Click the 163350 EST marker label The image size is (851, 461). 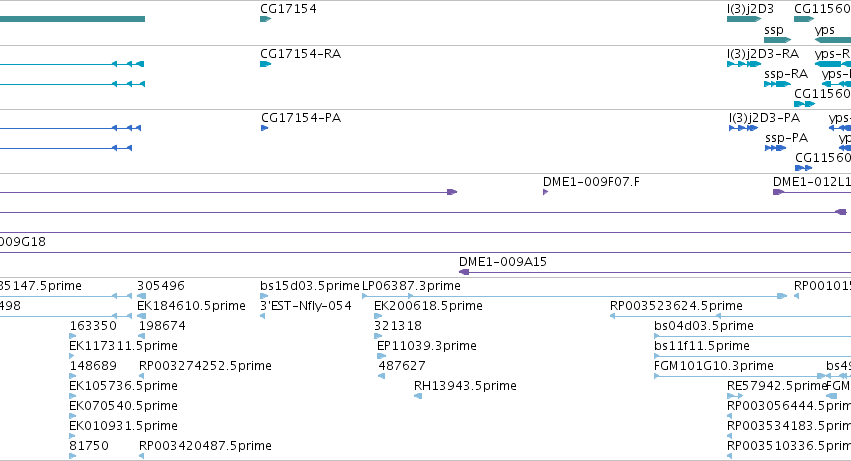click(93, 326)
